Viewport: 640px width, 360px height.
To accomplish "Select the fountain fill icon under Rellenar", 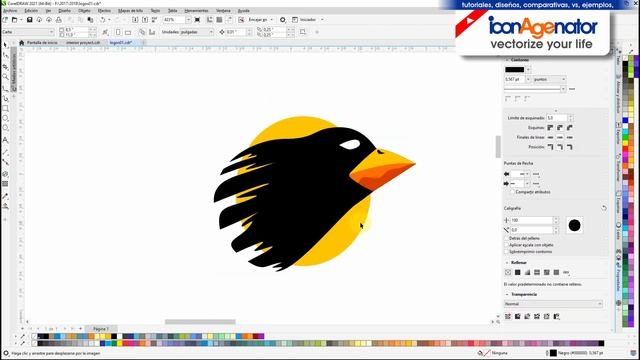I will pyautogui.click(x=527, y=272).
